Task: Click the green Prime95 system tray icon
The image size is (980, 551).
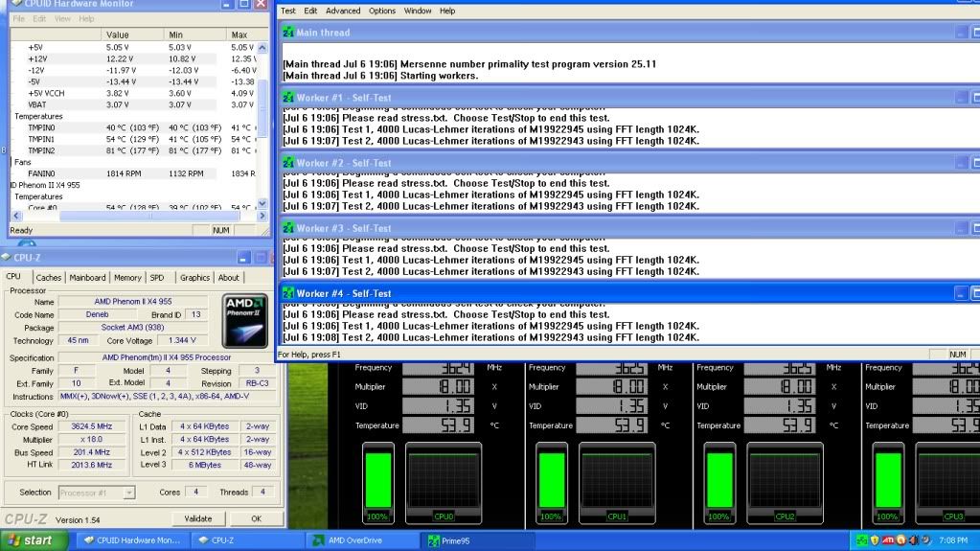Action: pos(861,541)
